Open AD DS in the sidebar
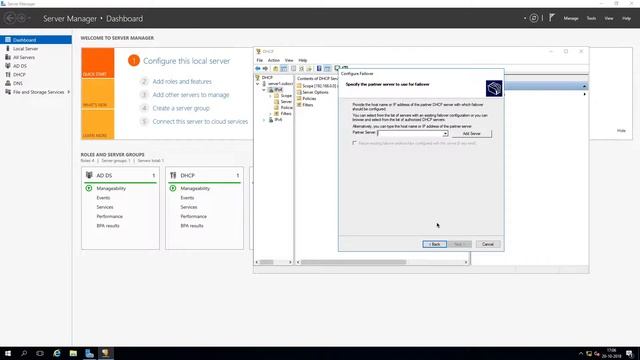Screen dimensions: 640x360 click(20, 66)
